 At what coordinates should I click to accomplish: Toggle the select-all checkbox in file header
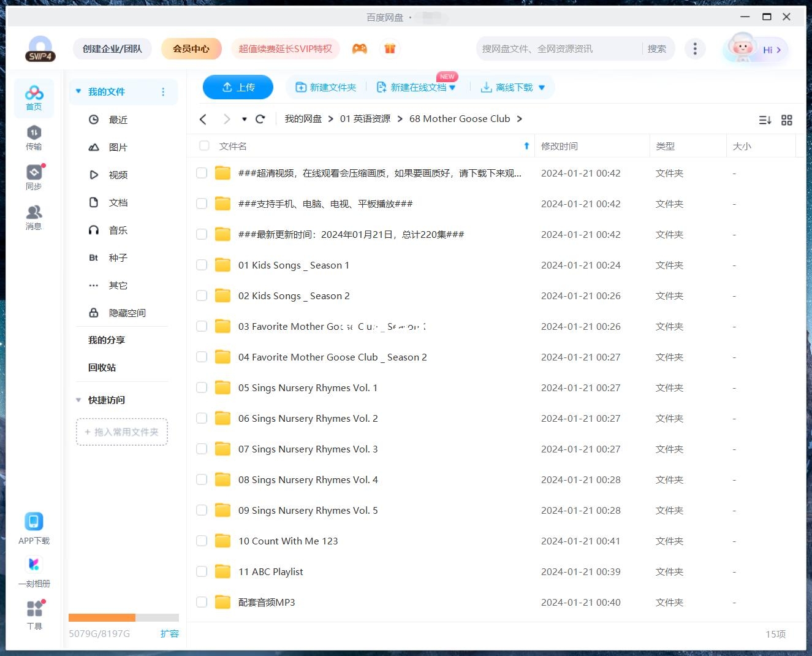click(x=203, y=146)
